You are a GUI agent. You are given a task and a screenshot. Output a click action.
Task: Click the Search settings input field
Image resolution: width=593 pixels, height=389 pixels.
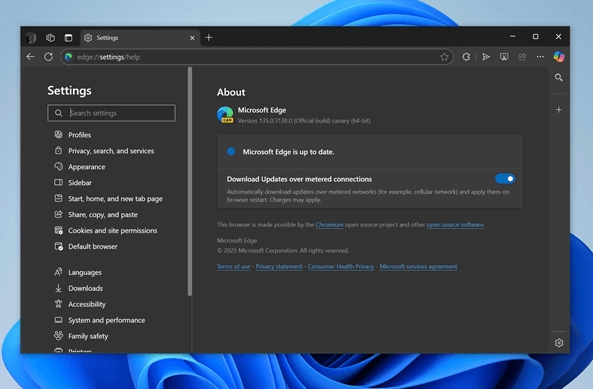[112, 113]
